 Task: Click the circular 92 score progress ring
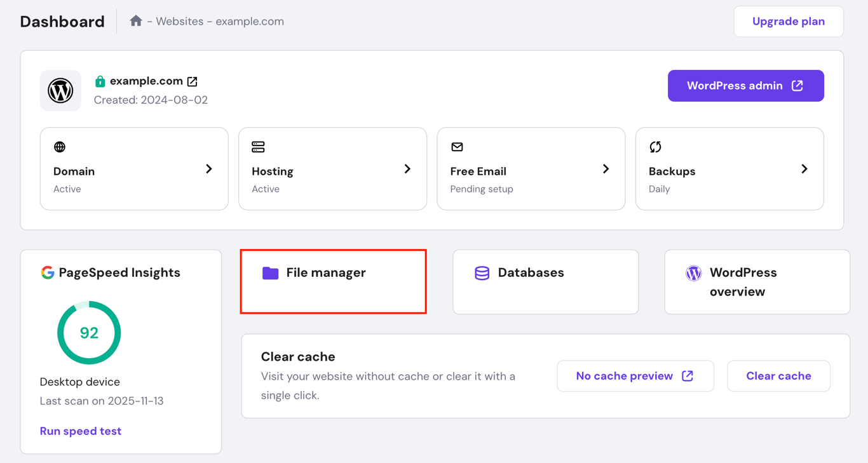tap(89, 333)
